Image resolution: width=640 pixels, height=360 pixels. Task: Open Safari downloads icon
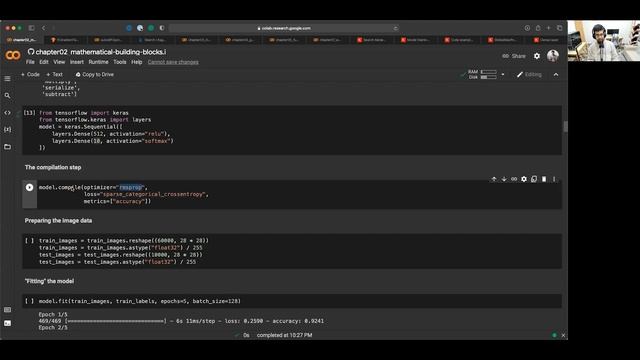click(527, 28)
